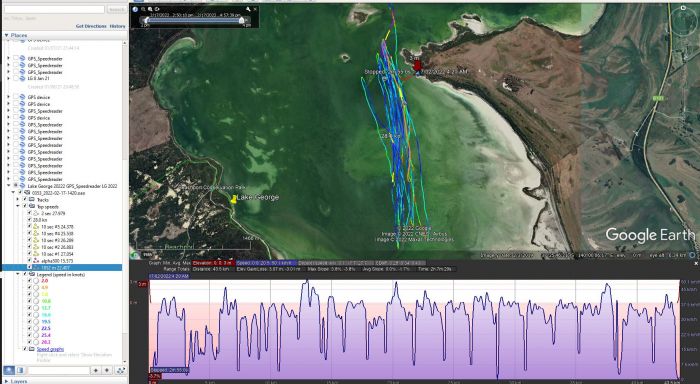Open the History link

click(x=117, y=26)
